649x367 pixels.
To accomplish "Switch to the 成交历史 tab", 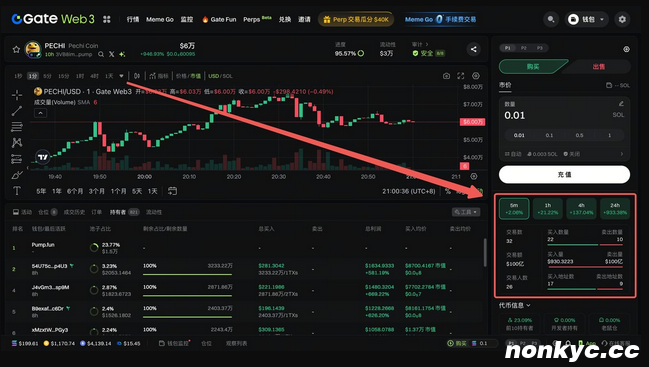I will 74,212.
